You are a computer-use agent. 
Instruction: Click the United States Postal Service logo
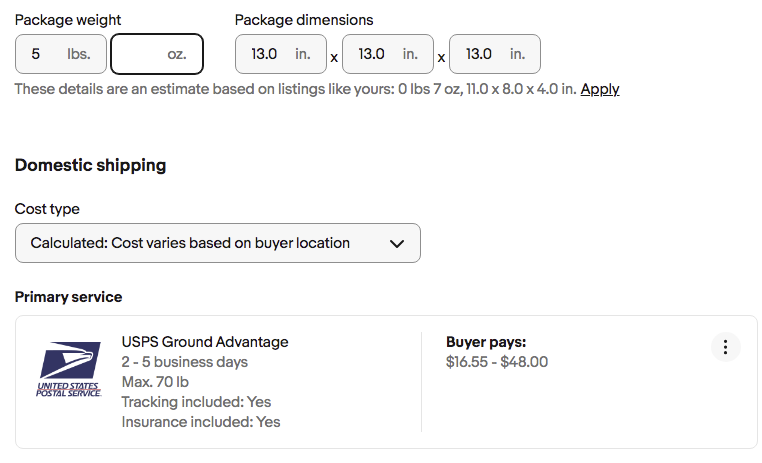(69, 370)
